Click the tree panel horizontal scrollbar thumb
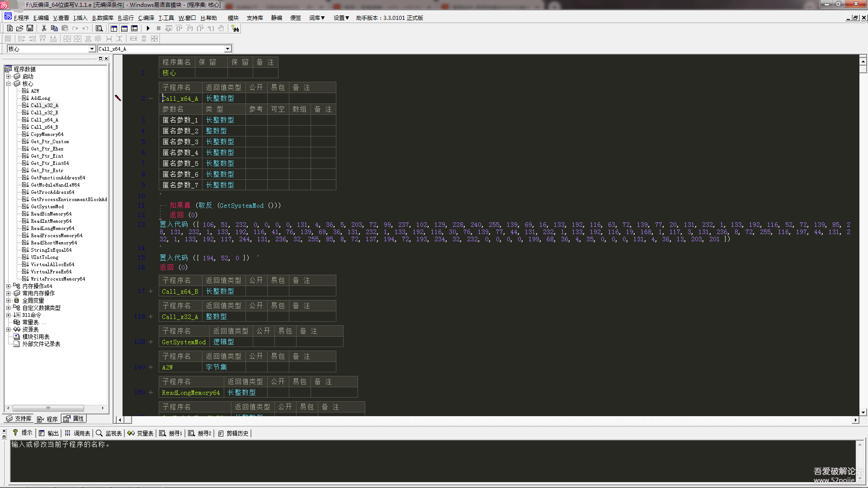868x488 pixels. coord(48,408)
